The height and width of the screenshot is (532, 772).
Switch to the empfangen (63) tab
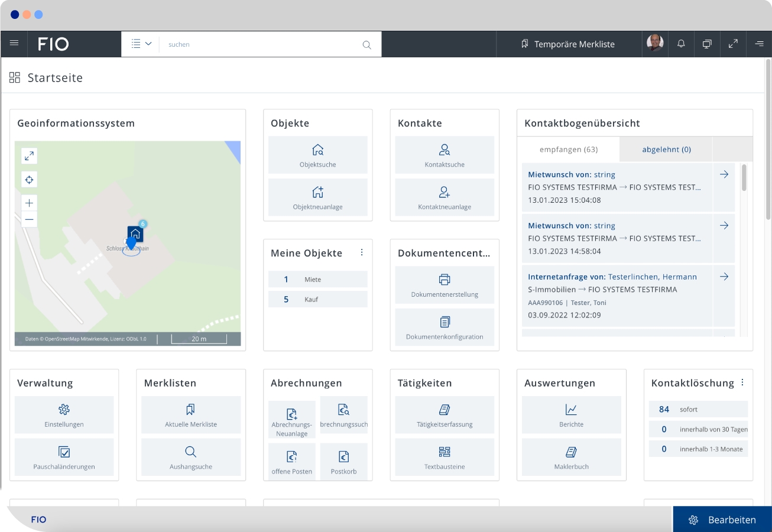click(569, 150)
